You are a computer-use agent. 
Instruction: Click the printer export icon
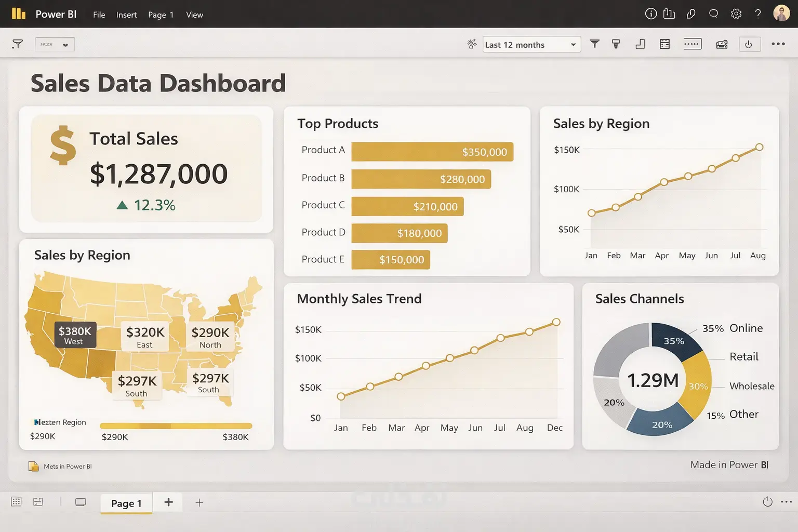pos(722,45)
